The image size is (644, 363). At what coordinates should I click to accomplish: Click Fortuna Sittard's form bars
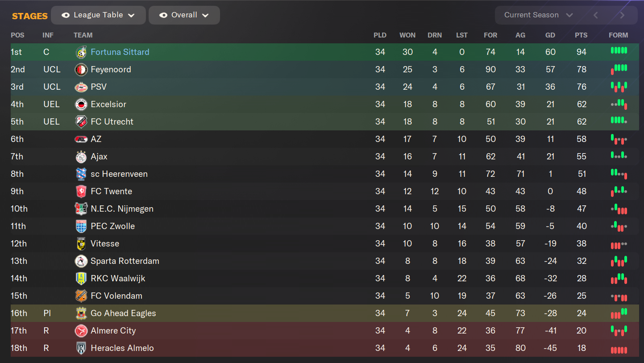(619, 50)
